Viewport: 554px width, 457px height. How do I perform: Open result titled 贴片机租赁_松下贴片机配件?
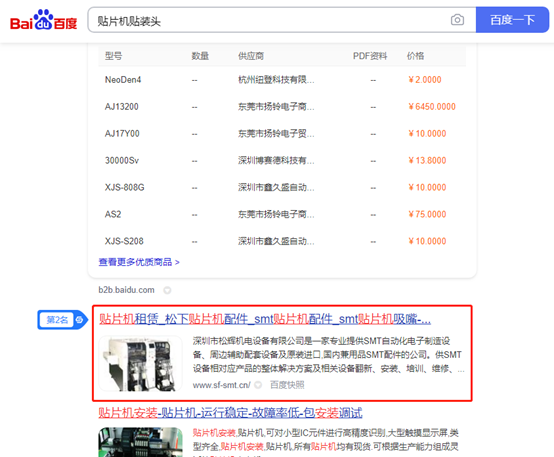click(265, 319)
